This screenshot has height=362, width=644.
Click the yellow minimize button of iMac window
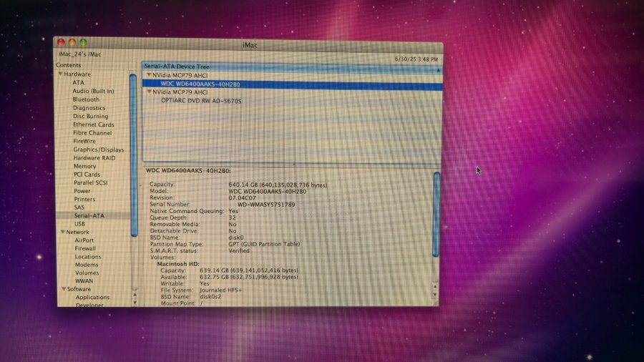(x=72, y=44)
